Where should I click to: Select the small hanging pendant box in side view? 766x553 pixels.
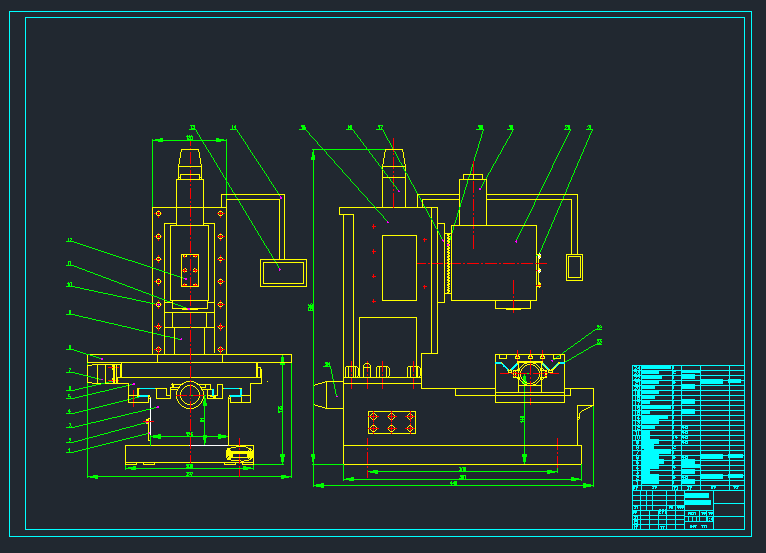pyautogui.click(x=574, y=267)
